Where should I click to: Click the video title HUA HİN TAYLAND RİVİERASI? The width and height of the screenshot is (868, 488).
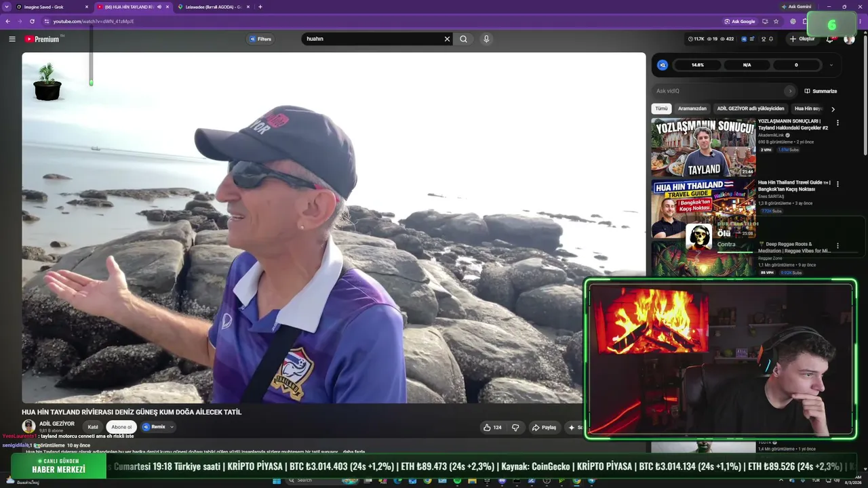[132, 412]
